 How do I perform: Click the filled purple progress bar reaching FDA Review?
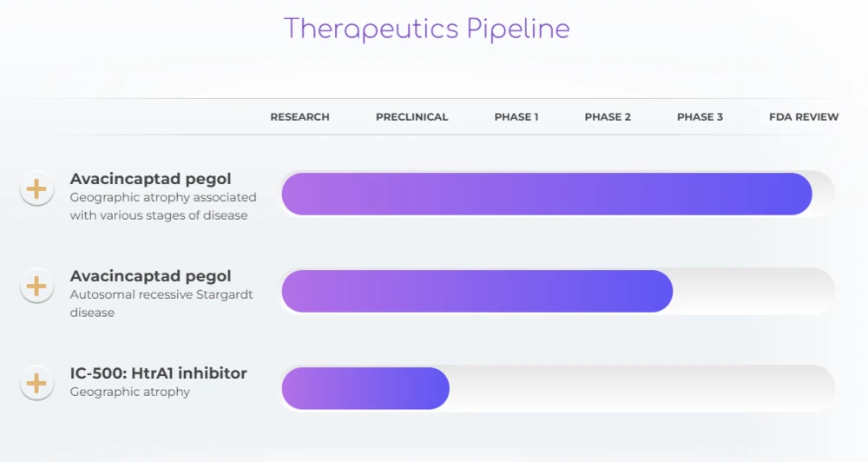click(x=546, y=194)
